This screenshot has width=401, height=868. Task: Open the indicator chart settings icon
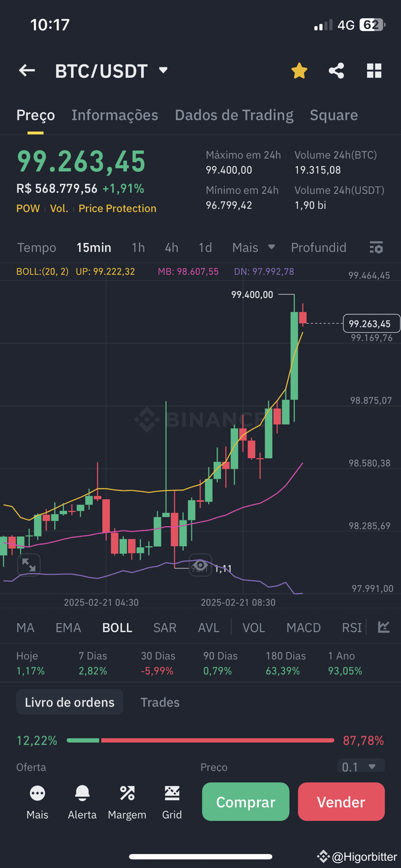tap(384, 627)
